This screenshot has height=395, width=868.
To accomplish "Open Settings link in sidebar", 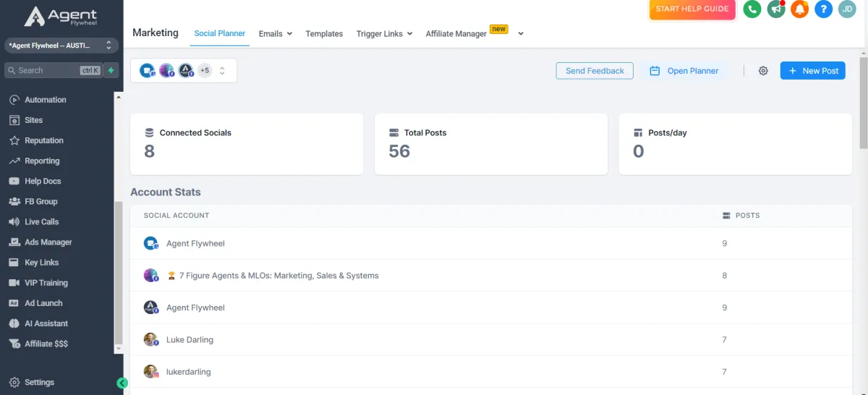I will click(39, 382).
